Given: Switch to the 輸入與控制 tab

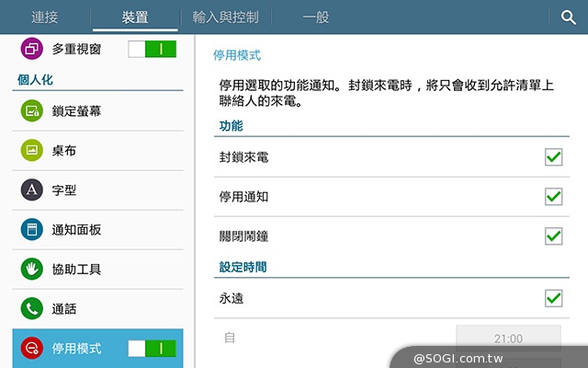Looking at the screenshot, I should [x=225, y=17].
